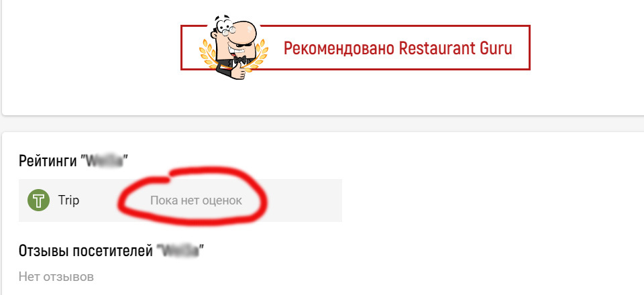
Task: Click the empty right side of the gray Trip row
Action: coord(304,200)
